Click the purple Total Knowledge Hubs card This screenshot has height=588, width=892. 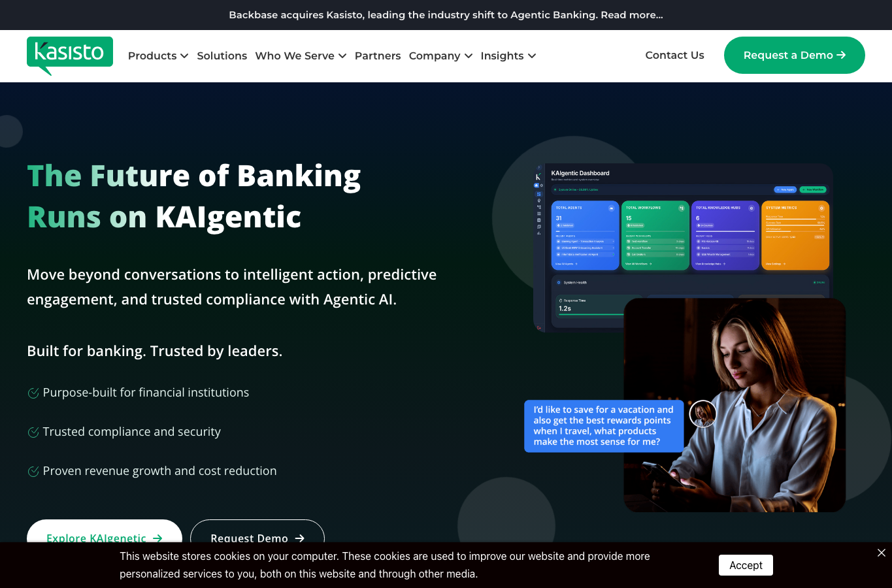(725, 235)
